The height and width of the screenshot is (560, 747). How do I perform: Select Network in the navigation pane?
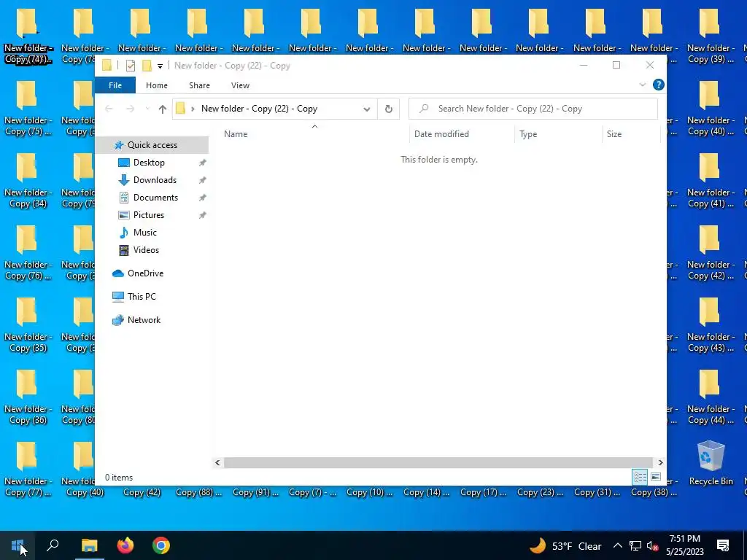click(144, 320)
